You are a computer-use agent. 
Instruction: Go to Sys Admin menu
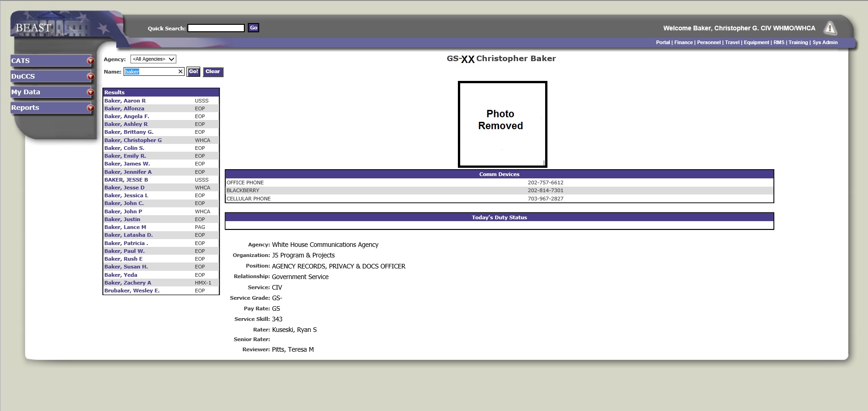pos(825,42)
